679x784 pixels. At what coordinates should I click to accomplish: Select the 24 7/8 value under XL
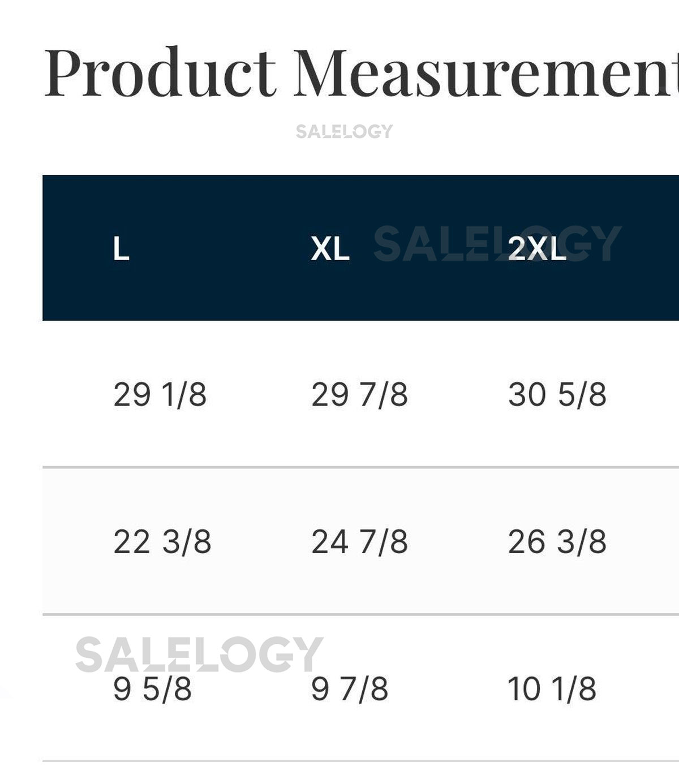359,541
